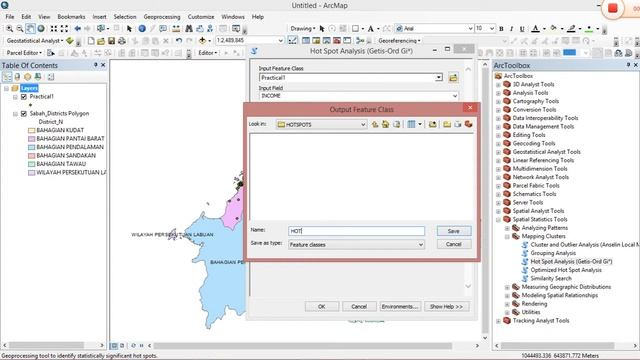The width and height of the screenshot is (640, 360).
Task: Open Input Field INCOME dropdown
Action: 455,96
